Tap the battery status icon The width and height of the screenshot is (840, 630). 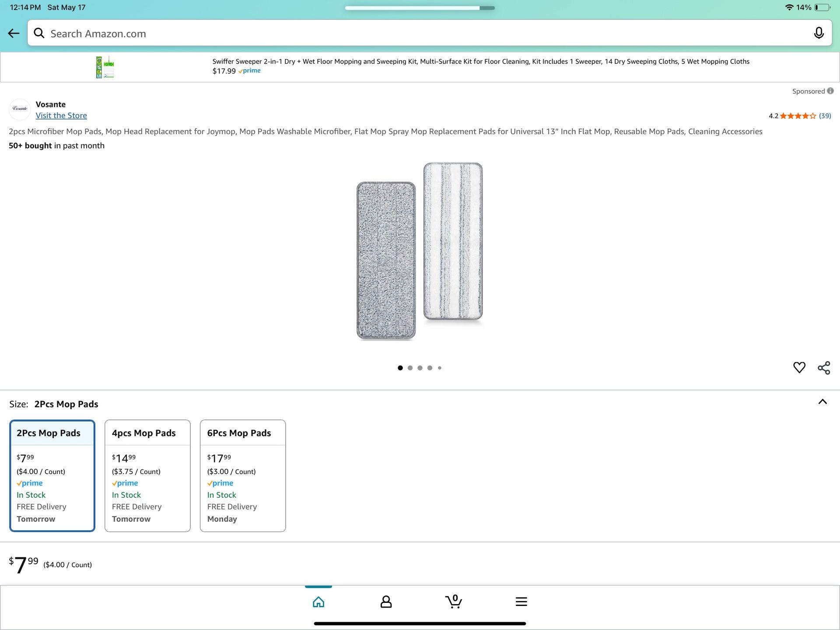[822, 7]
